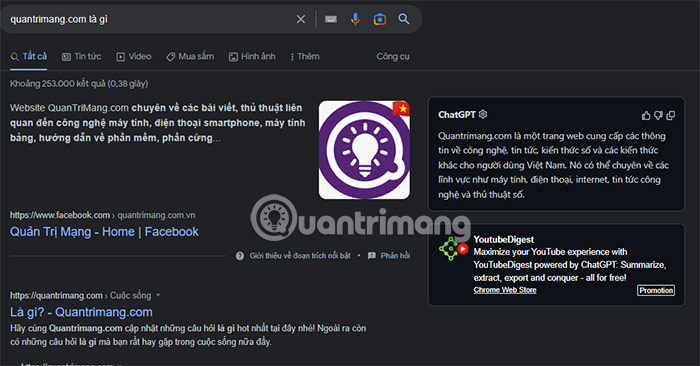
Task: Click the https://quantrimang.com › Cuộc sống URL
Action: click(x=80, y=295)
